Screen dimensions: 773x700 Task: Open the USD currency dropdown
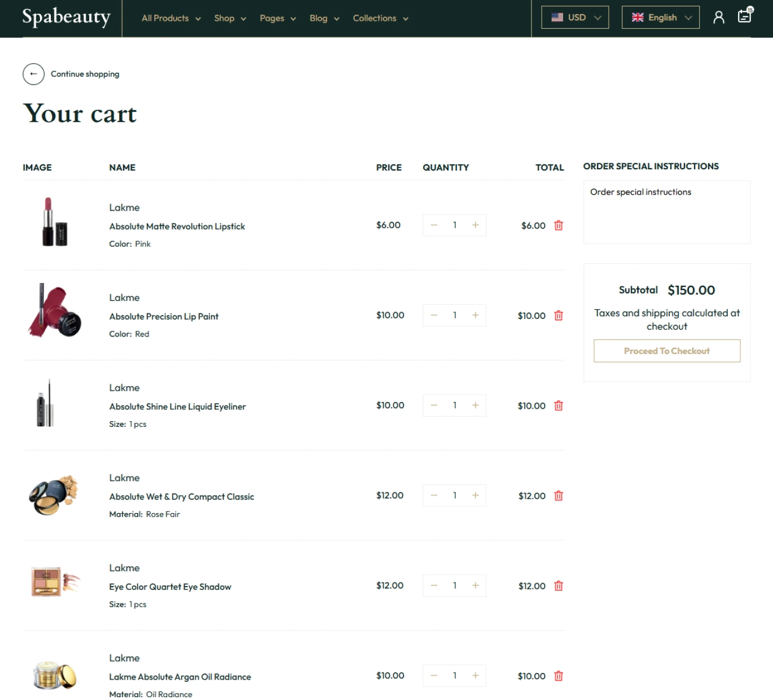tap(575, 17)
